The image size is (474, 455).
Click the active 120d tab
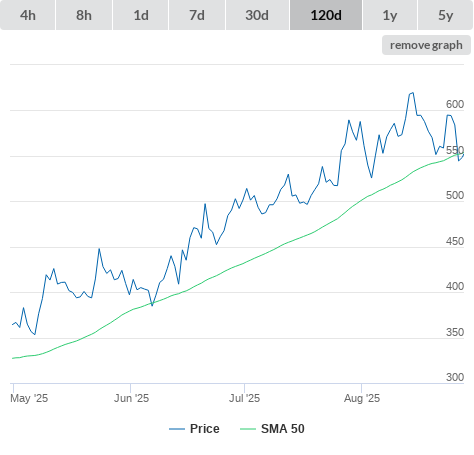326,15
